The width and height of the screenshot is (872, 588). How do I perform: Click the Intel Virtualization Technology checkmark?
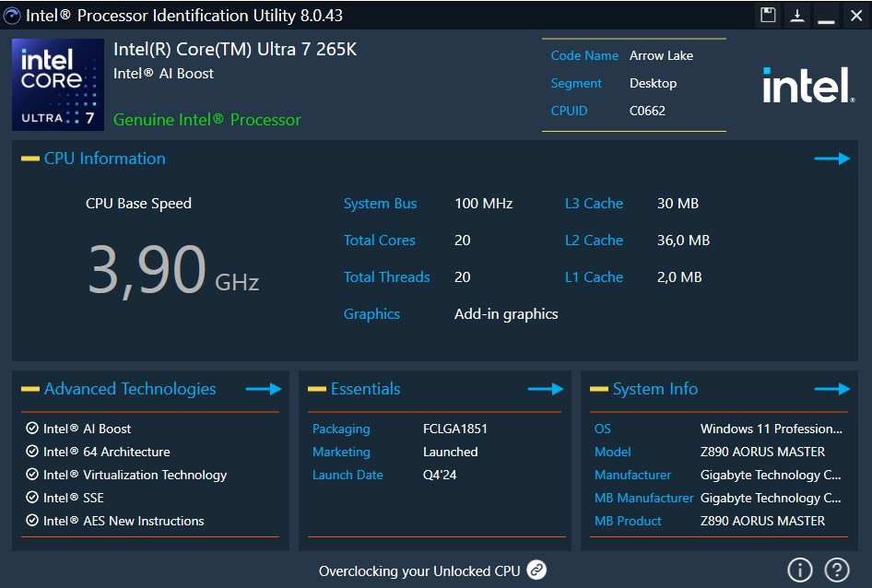[x=32, y=475]
